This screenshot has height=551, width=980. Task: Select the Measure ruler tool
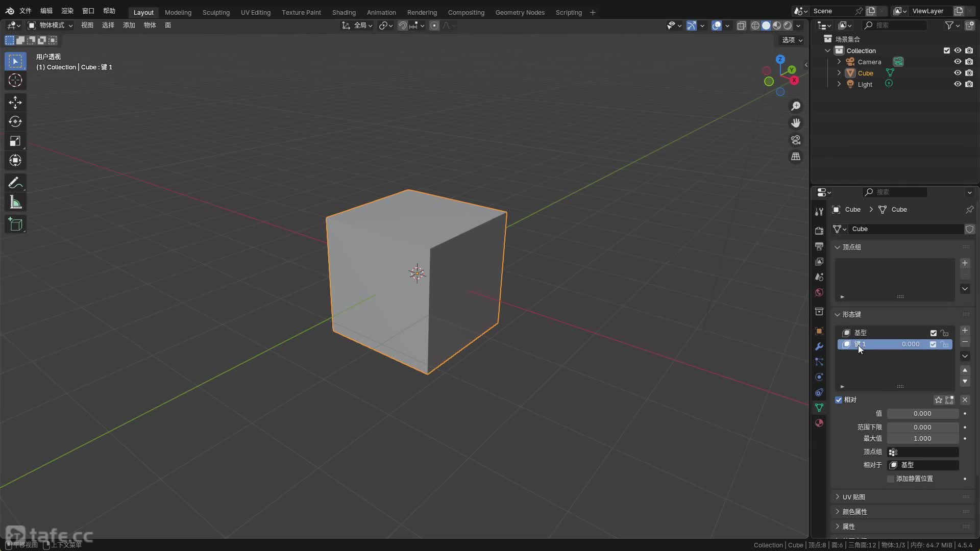15,203
